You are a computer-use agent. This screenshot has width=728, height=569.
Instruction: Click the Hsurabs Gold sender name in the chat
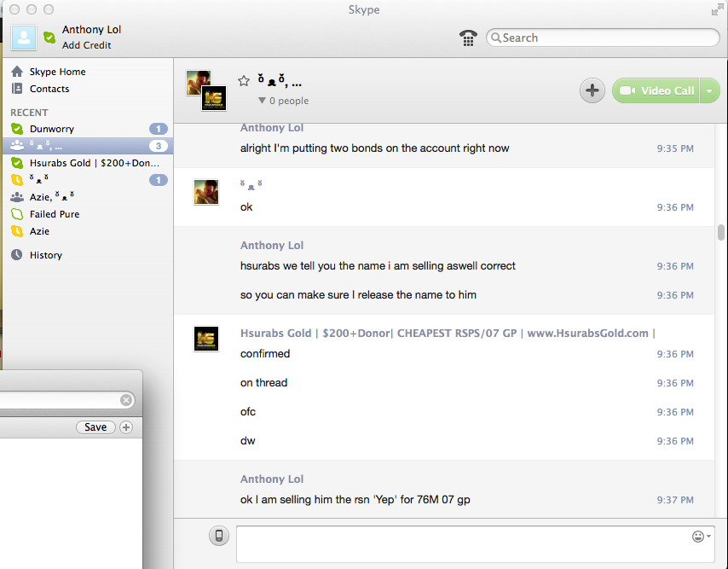[x=448, y=333]
